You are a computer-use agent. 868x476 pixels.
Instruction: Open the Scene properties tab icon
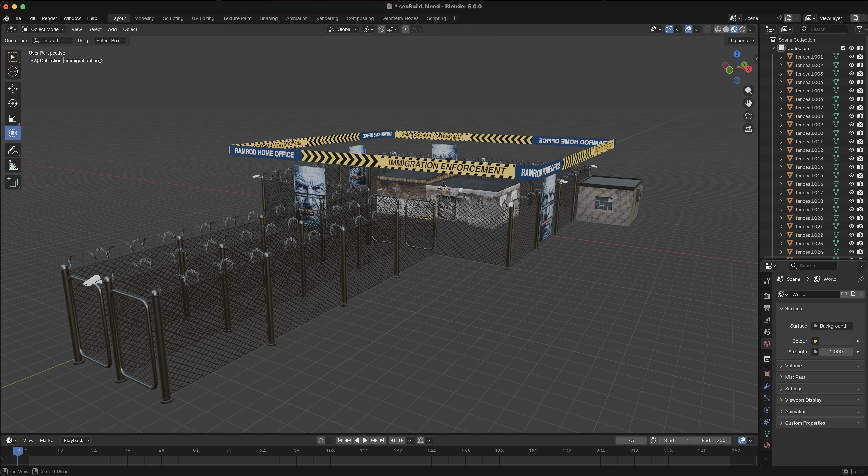[767, 332]
